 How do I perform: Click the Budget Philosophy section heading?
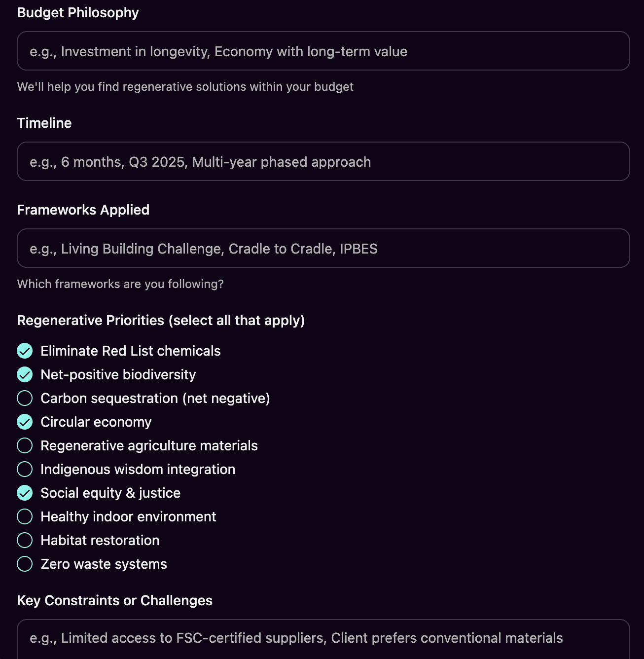coord(78,12)
